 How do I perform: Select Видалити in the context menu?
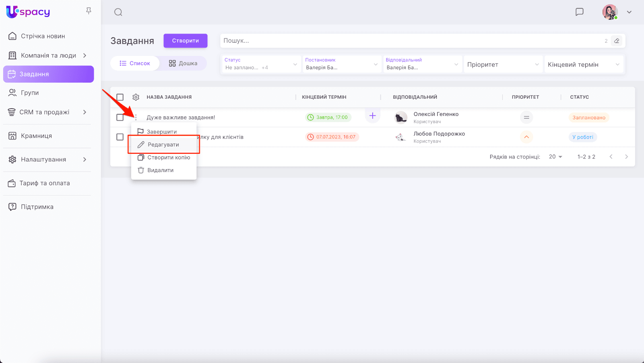coord(160,170)
